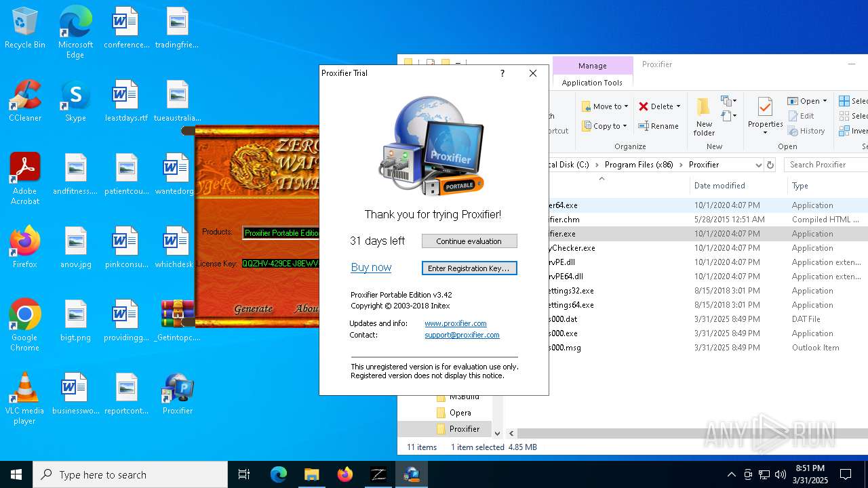868x488 pixels.
Task: Open Edge from the taskbar
Action: click(279, 474)
